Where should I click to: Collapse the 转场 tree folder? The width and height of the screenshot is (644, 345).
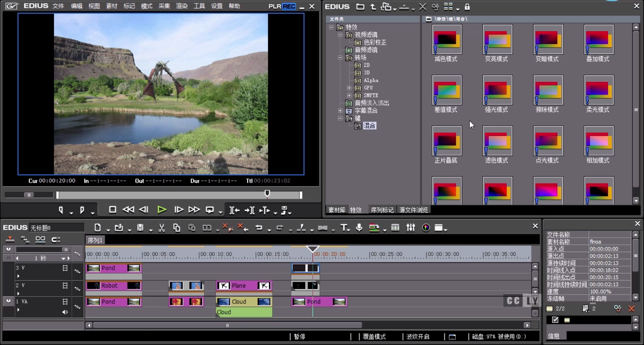point(340,58)
